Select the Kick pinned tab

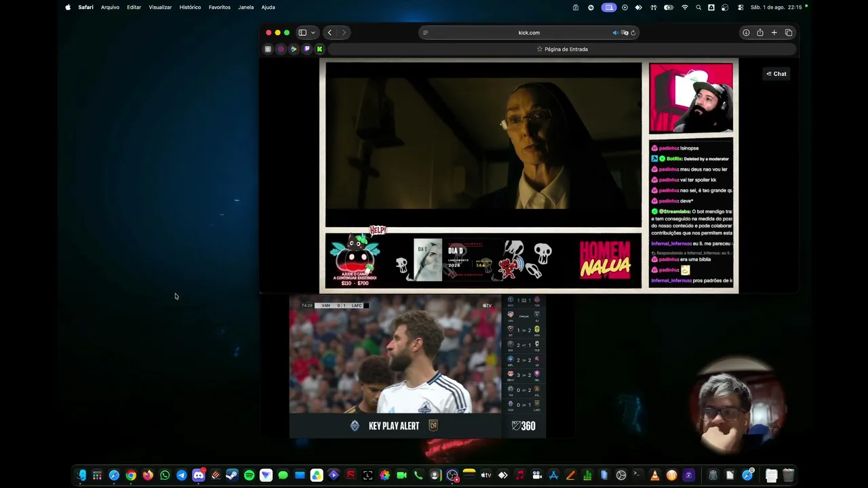[319, 49]
